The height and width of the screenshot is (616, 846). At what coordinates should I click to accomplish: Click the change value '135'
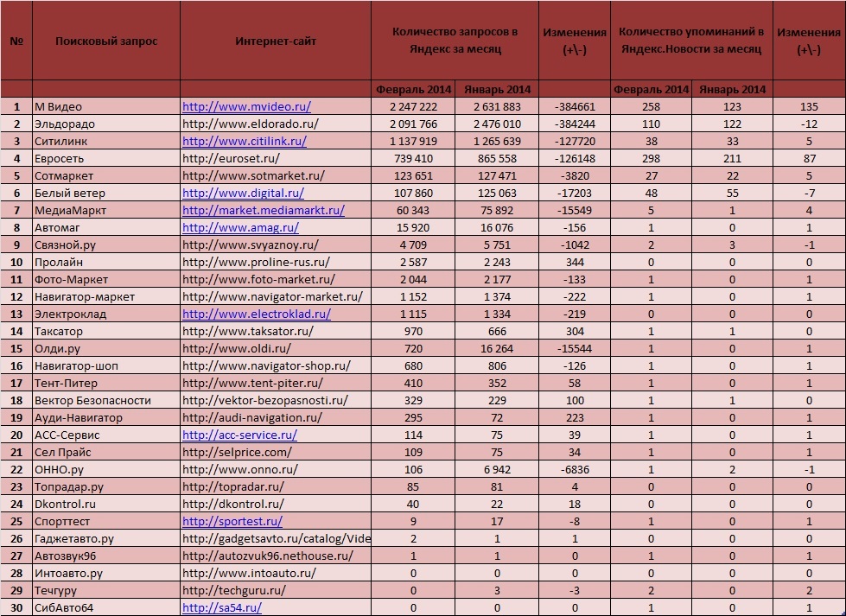809,106
